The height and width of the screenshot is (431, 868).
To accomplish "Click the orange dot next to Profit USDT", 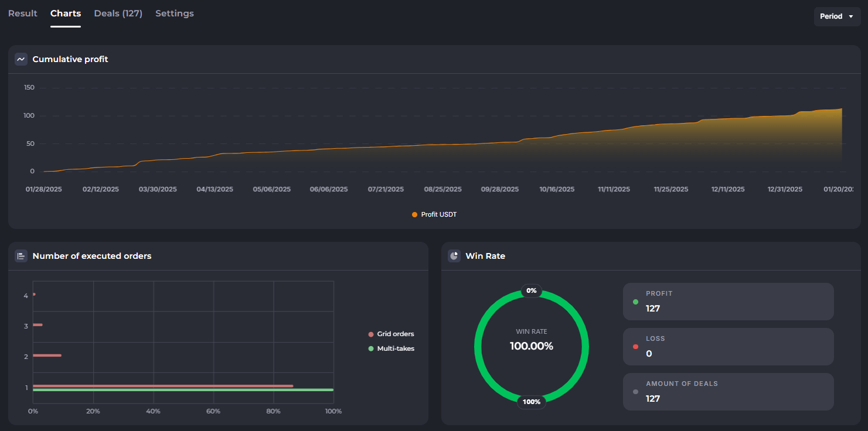I will point(414,214).
